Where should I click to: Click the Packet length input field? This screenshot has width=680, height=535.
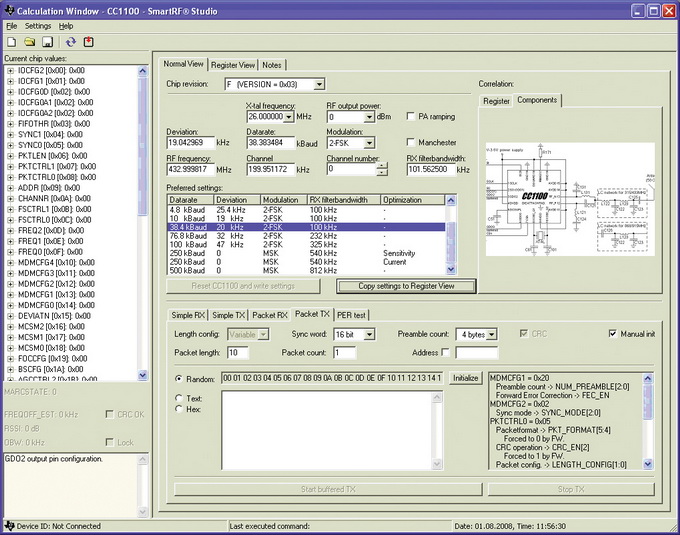coord(238,353)
